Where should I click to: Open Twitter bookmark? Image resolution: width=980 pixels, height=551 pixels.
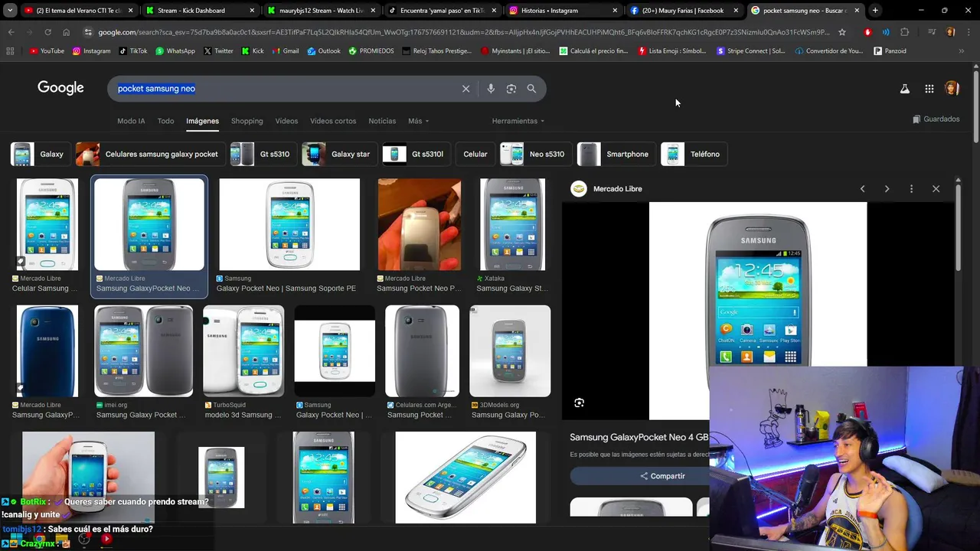tap(218, 51)
